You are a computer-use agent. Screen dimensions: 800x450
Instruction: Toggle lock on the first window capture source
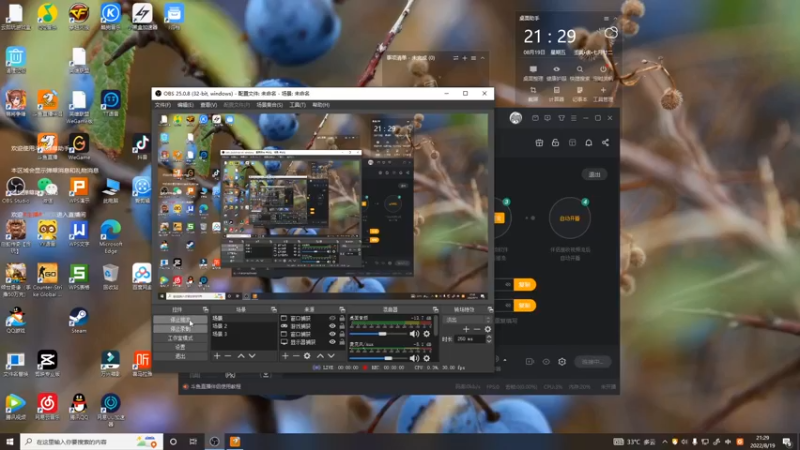[342, 318]
